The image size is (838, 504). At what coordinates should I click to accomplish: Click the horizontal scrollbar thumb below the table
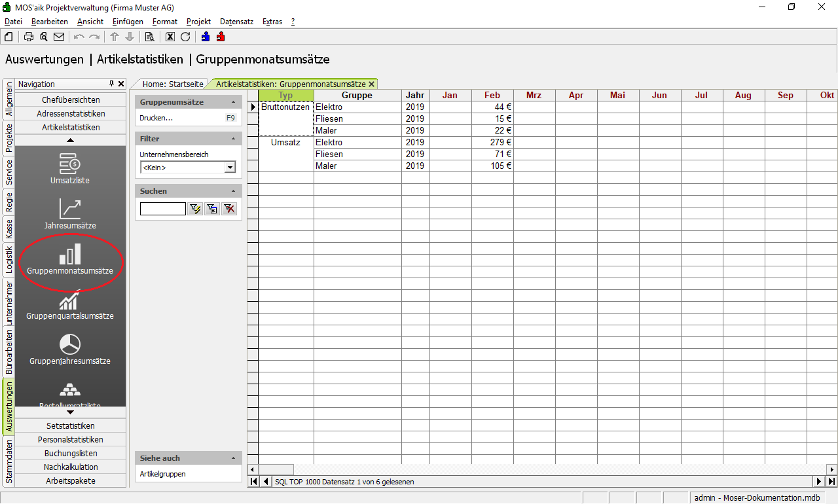point(276,469)
